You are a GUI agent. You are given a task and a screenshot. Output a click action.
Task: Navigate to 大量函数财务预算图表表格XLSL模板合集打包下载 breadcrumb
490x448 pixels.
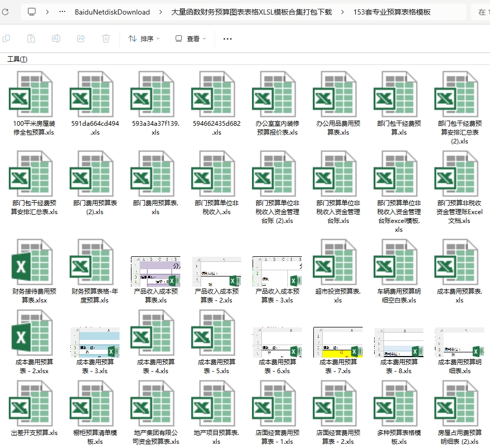(x=251, y=11)
